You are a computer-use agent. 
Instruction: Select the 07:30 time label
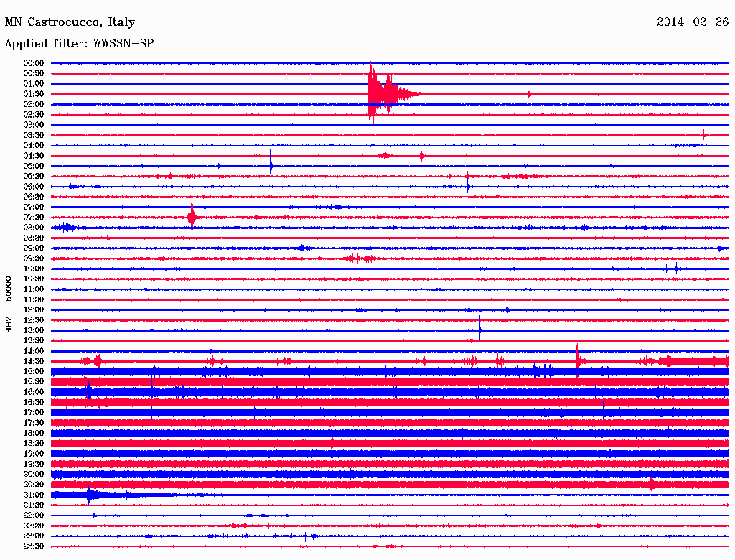tap(33, 217)
